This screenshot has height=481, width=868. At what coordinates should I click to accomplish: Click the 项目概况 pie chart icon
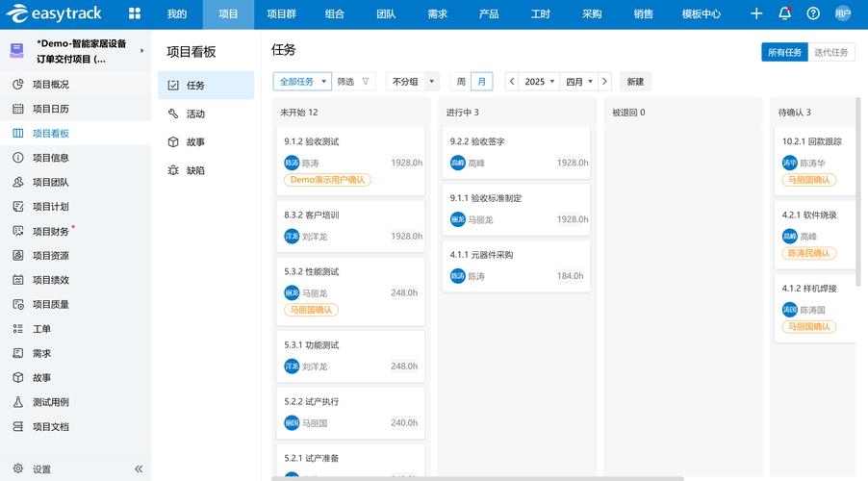pos(18,84)
